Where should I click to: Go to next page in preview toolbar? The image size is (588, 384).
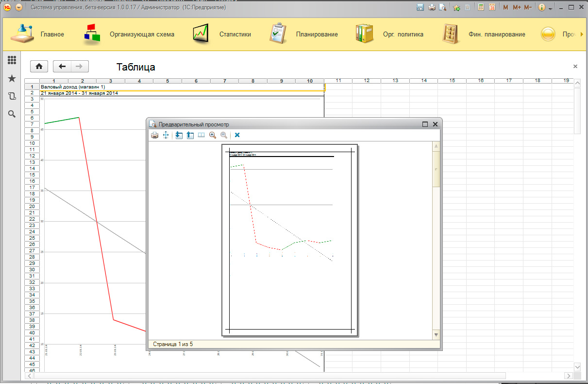point(179,135)
